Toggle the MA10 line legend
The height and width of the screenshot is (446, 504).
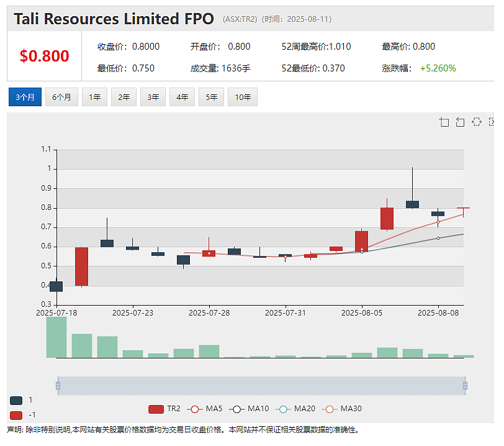pyautogui.click(x=249, y=409)
